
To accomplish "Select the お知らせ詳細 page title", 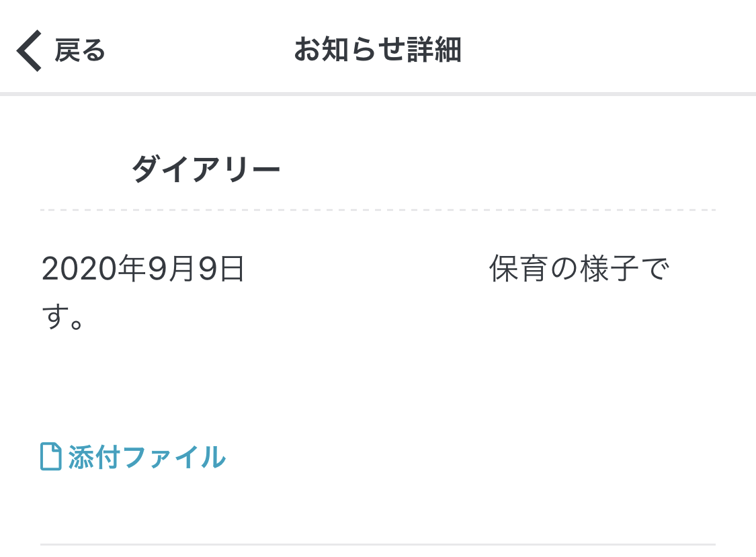I will (378, 50).
